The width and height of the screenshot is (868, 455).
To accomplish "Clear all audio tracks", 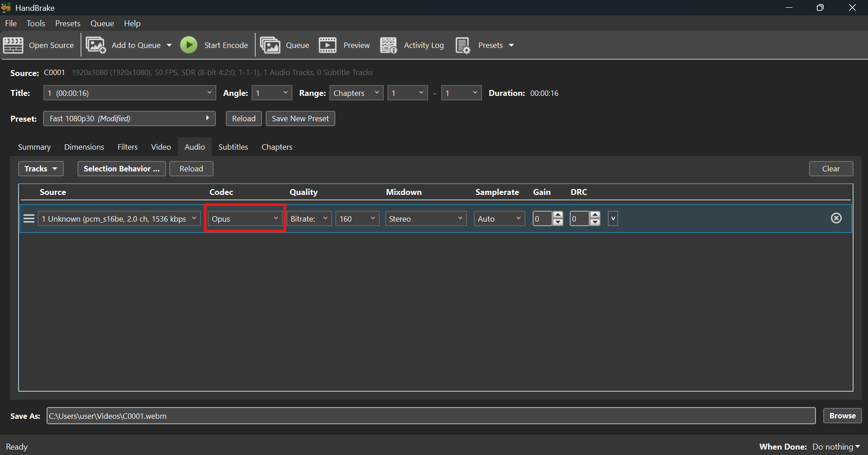I will pos(831,169).
